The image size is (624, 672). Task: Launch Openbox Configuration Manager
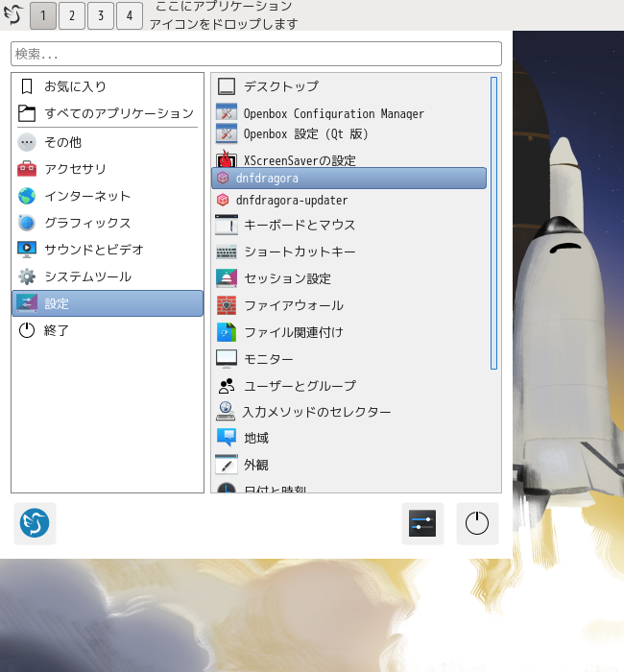tap(349, 113)
